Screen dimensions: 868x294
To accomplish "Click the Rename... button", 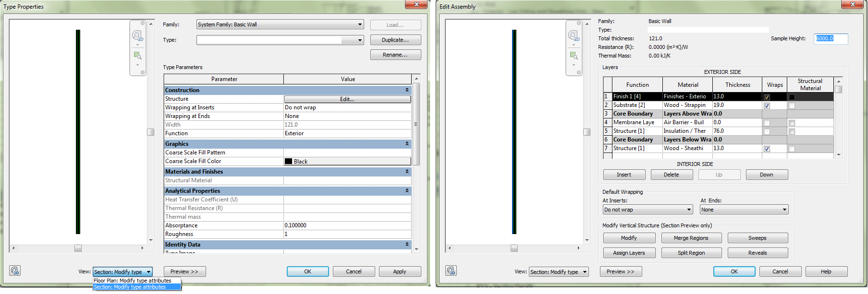I will (x=395, y=55).
